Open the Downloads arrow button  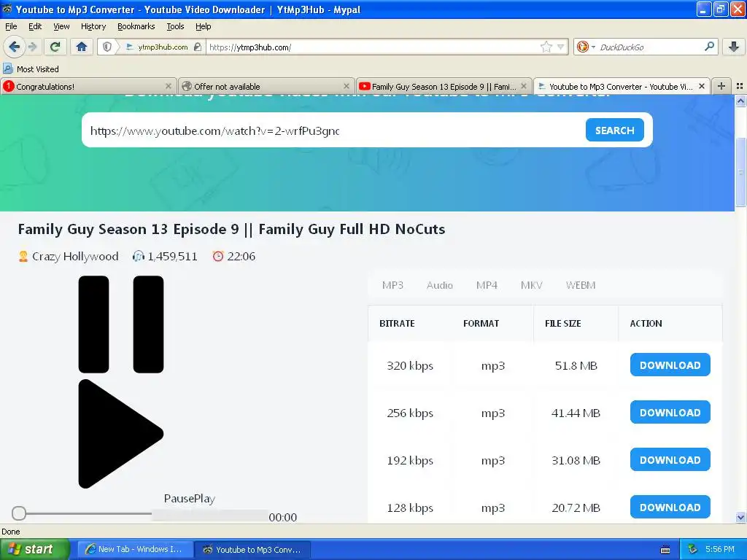point(734,47)
